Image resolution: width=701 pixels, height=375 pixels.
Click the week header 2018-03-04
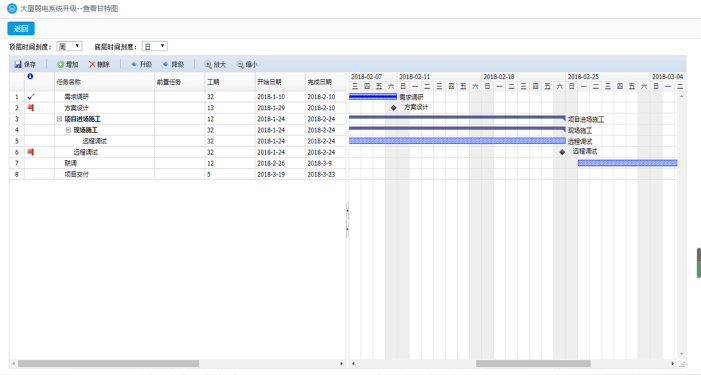667,77
